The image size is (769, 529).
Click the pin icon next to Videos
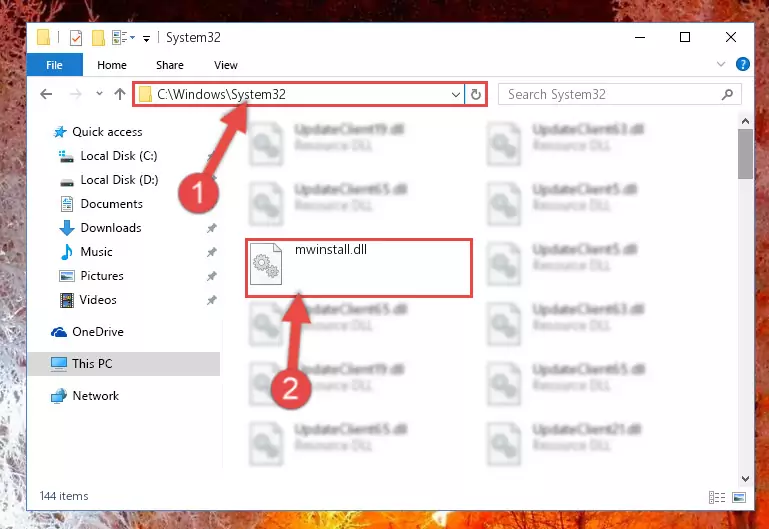pos(211,300)
